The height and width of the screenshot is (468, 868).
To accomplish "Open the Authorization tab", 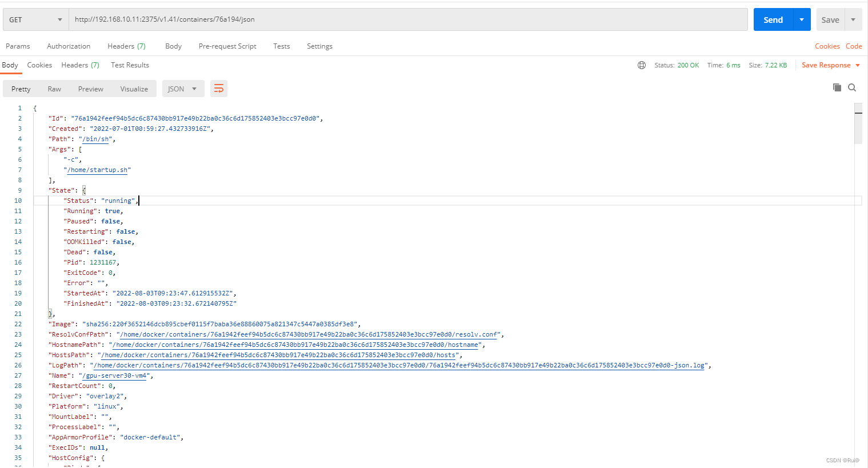I will pos(69,46).
